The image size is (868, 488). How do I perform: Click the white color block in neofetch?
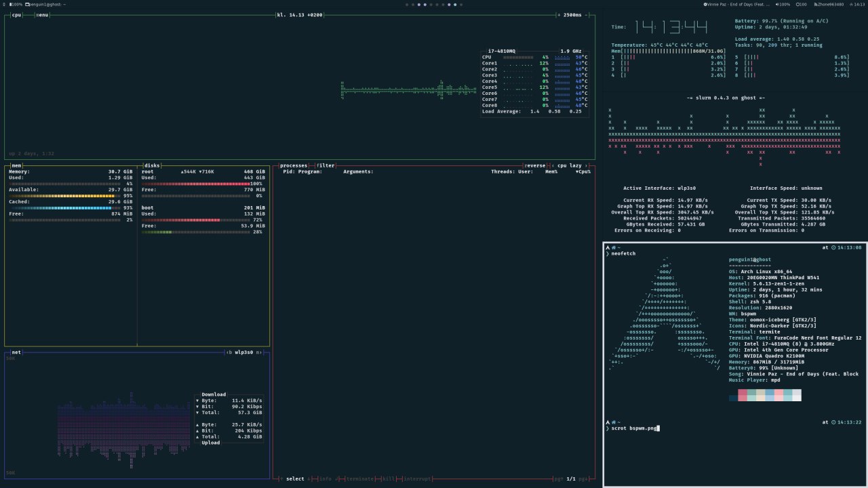(797, 395)
